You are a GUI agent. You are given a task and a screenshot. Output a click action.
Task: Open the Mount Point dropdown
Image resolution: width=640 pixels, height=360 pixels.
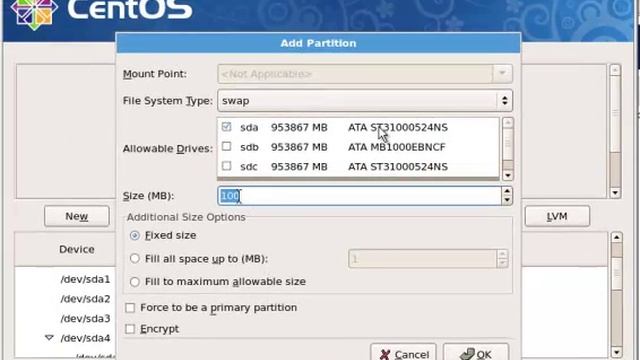coord(502,74)
